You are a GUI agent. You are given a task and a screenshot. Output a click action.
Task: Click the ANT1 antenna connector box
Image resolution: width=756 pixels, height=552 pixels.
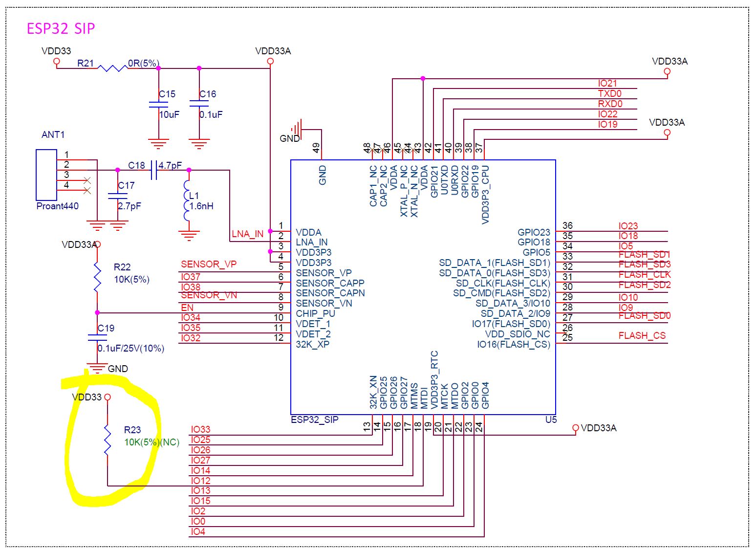coord(46,175)
